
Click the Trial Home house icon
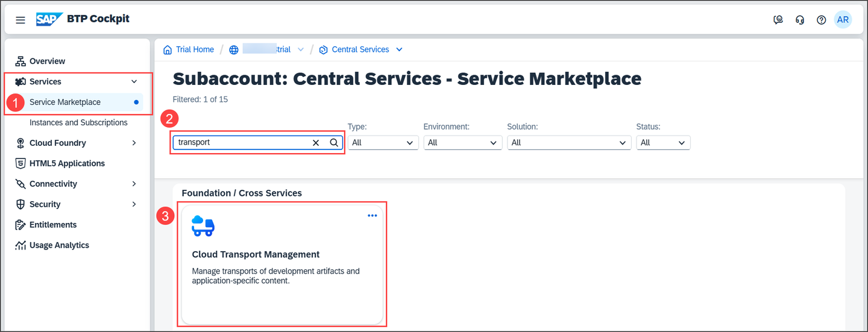click(168, 49)
